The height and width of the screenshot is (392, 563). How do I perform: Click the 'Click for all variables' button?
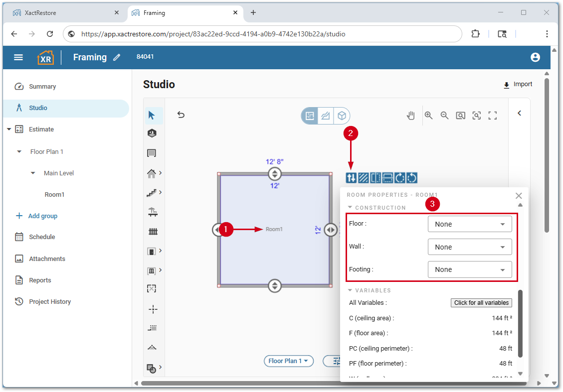(x=481, y=303)
